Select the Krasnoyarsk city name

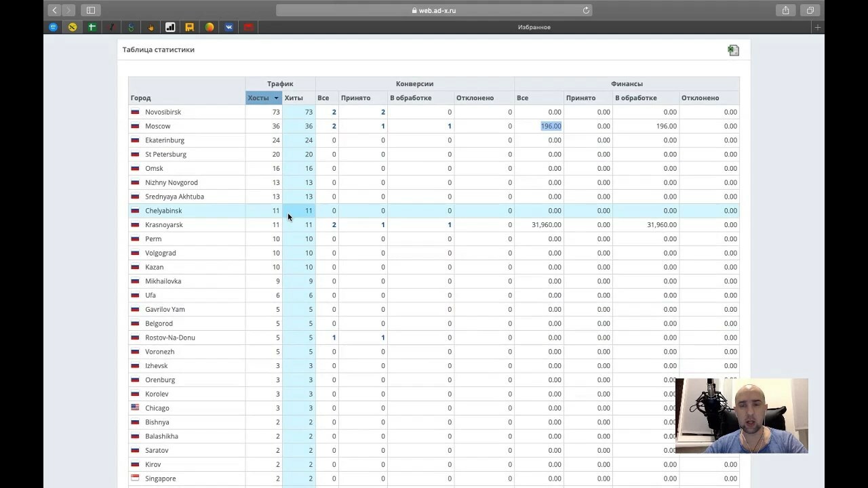tap(164, 225)
